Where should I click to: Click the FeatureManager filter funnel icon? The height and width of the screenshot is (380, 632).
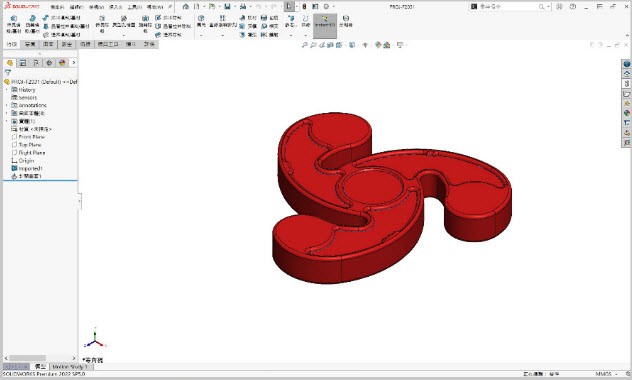tap(8, 73)
